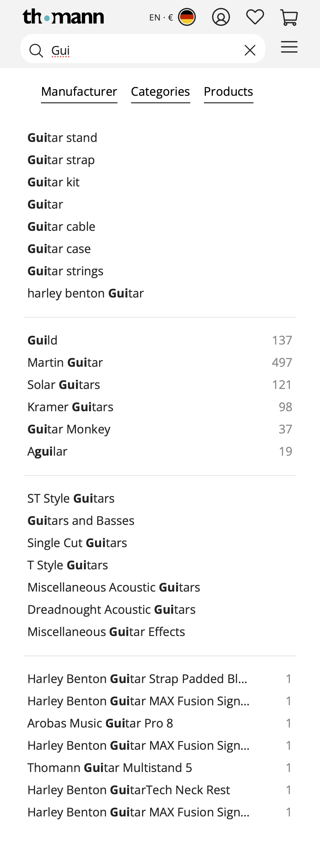The image size is (320, 868).
Task: Select the "Guitar strap" suggestion
Action: [x=61, y=160]
